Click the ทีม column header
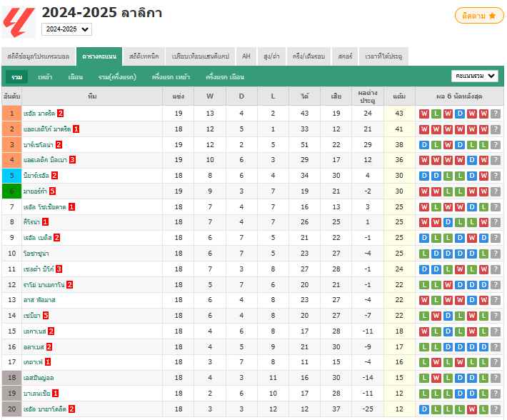Image resolution: width=507 pixels, height=420 pixels. point(92,96)
